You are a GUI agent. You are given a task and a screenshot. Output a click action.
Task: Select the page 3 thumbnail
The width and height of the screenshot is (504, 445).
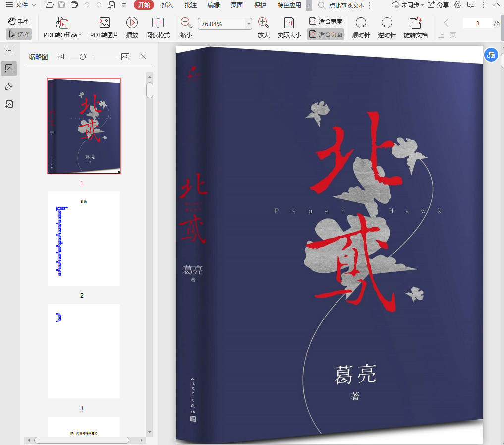[x=84, y=351]
